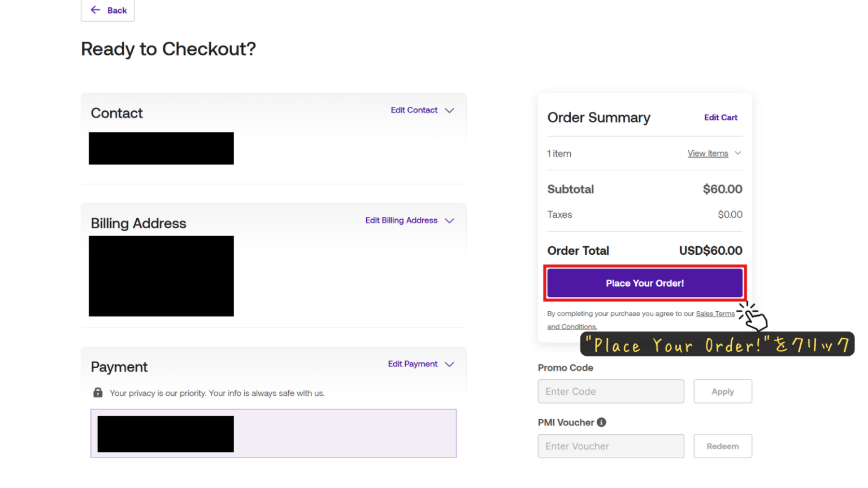Click the Back arrow icon
868x488 pixels.
[x=96, y=10]
